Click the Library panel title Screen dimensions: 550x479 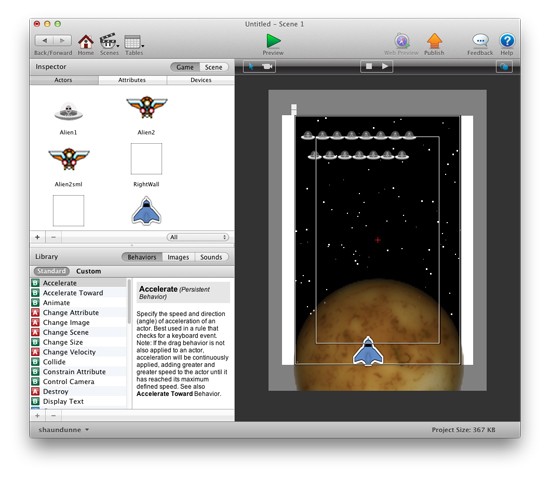(x=46, y=257)
